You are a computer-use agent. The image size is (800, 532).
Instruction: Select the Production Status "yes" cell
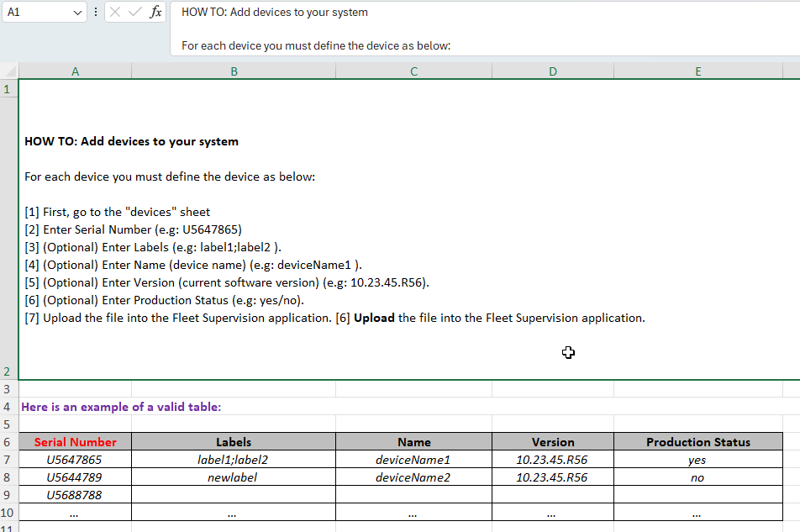(697, 460)
